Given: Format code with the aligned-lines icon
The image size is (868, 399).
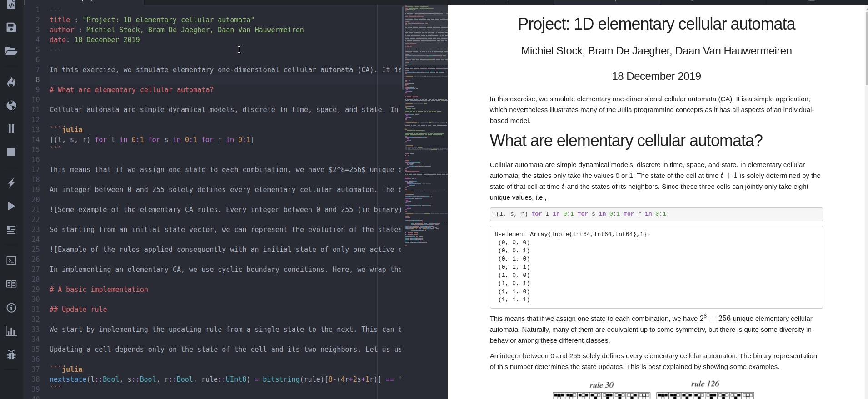Looking at the screenshot, I should (11, 230).
